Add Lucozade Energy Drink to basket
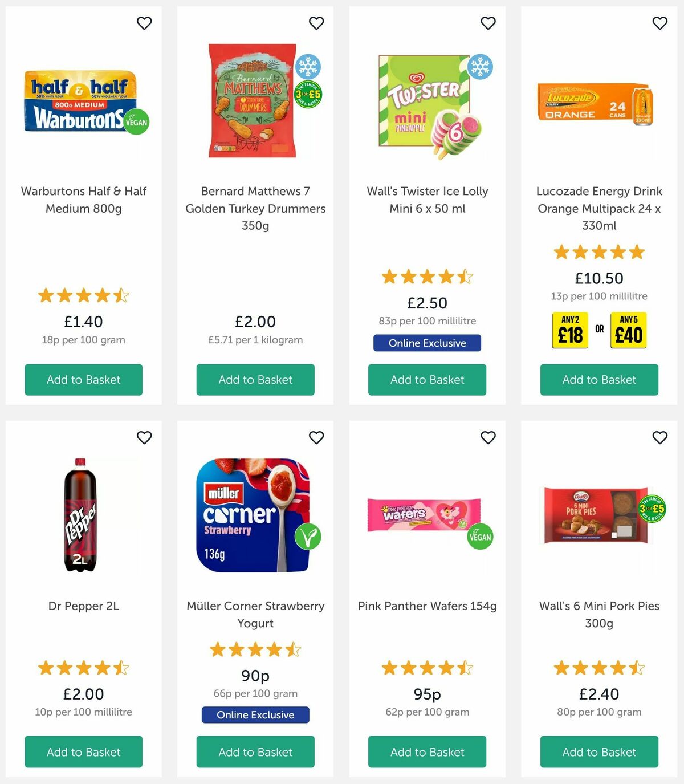 click(598, 379)
